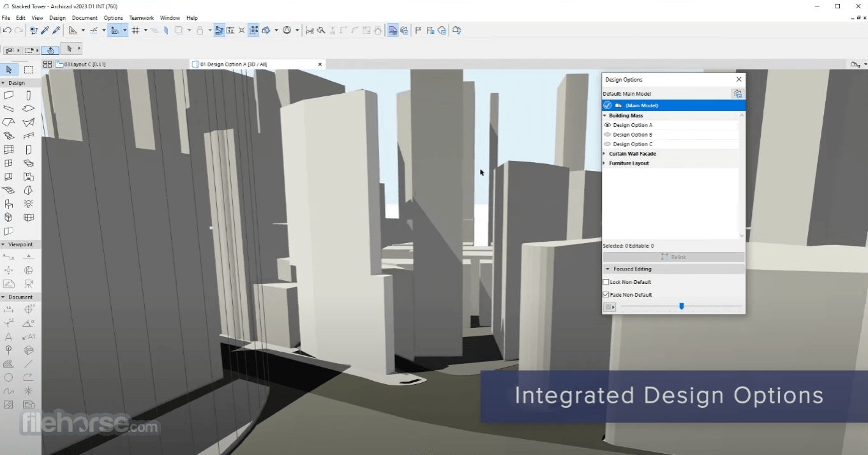Select the Camera tool in Viewpoint
Image resolution: width=868 pixels, height=455 pixels.
tap(29, 284)
